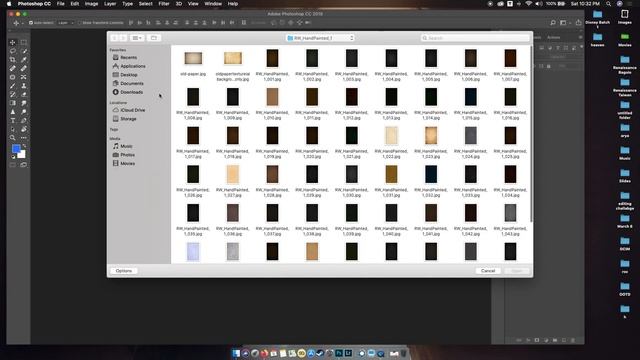Open the Filter menu
The image size is (640, 360).
click(x=164, y=4)
